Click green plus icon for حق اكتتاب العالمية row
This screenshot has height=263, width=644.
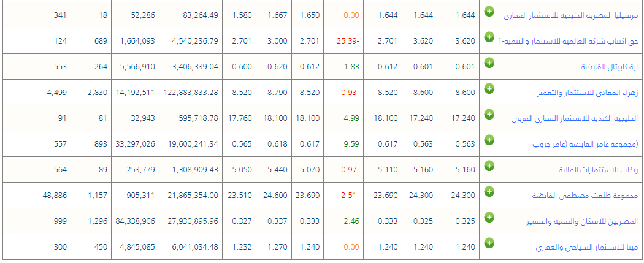point(489,37)
